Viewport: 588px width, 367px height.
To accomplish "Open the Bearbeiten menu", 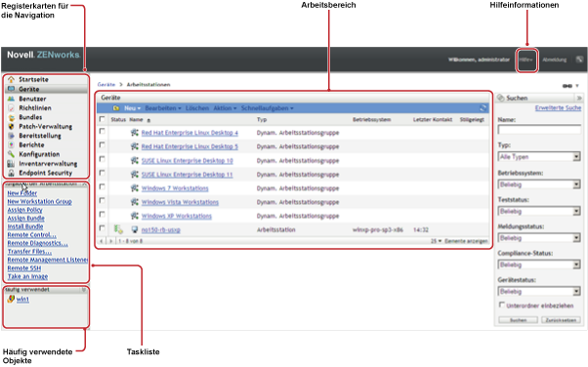I will 163,108.
